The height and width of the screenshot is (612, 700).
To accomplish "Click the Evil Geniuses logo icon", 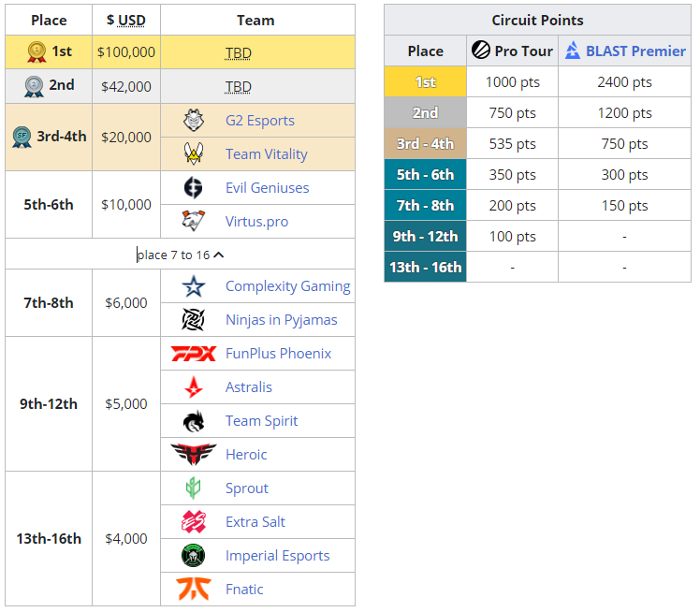I will [194, 188].
